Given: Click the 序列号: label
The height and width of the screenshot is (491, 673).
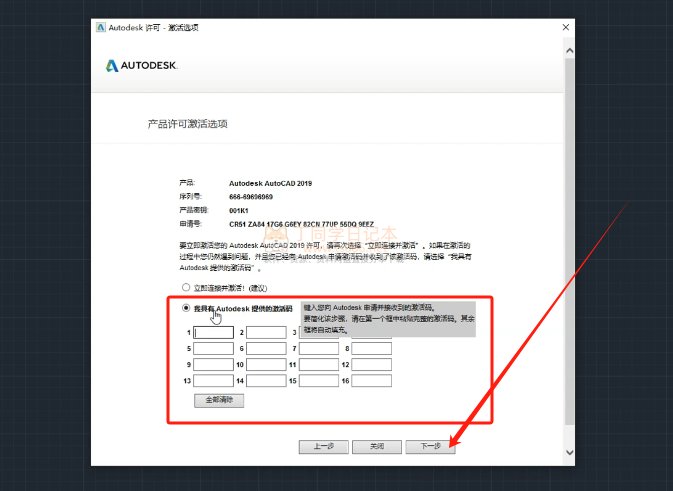Looking at the screenshot, I should 191,197.
